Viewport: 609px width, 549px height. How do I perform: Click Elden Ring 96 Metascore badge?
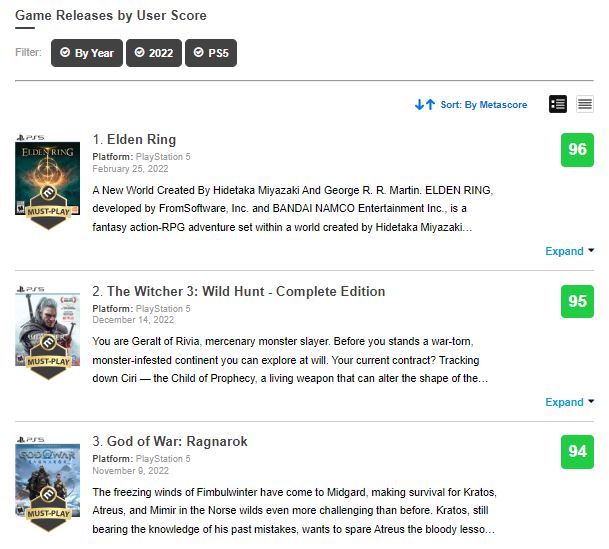point(577,150)
